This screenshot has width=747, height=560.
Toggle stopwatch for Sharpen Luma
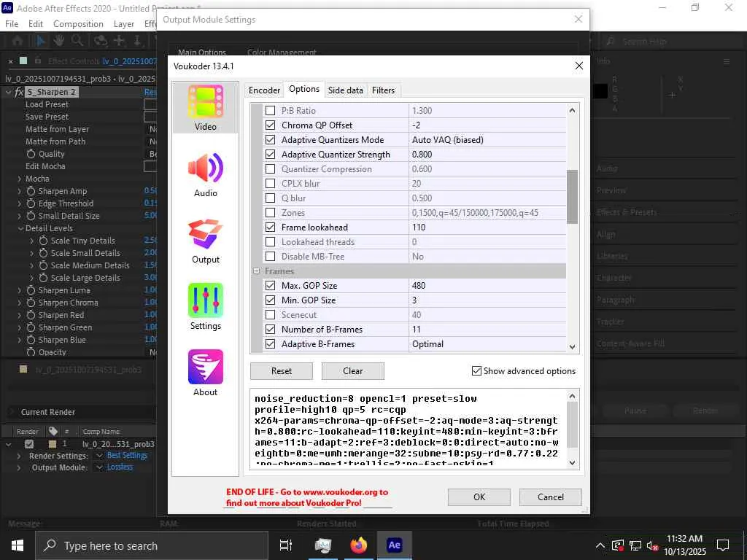point(31,290)
